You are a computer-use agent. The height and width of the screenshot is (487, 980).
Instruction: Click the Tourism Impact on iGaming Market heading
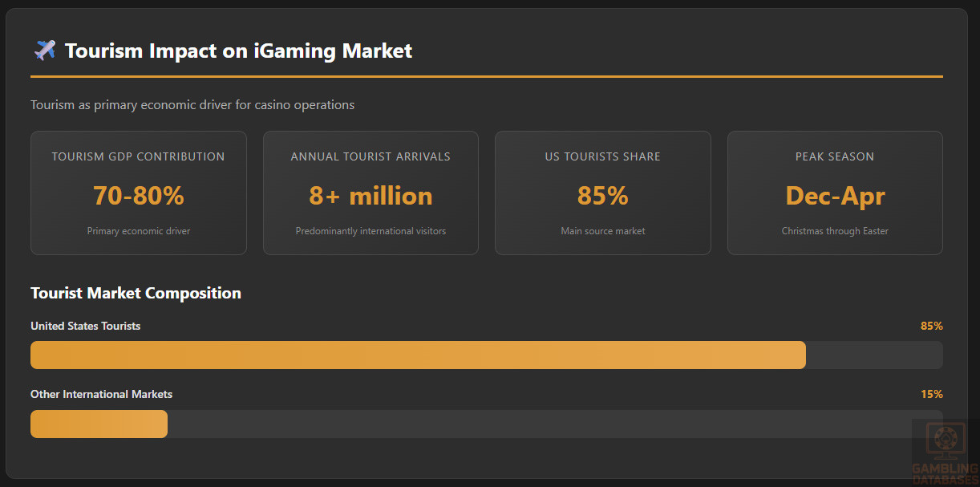pyautogui.click(x=238, y=51)
